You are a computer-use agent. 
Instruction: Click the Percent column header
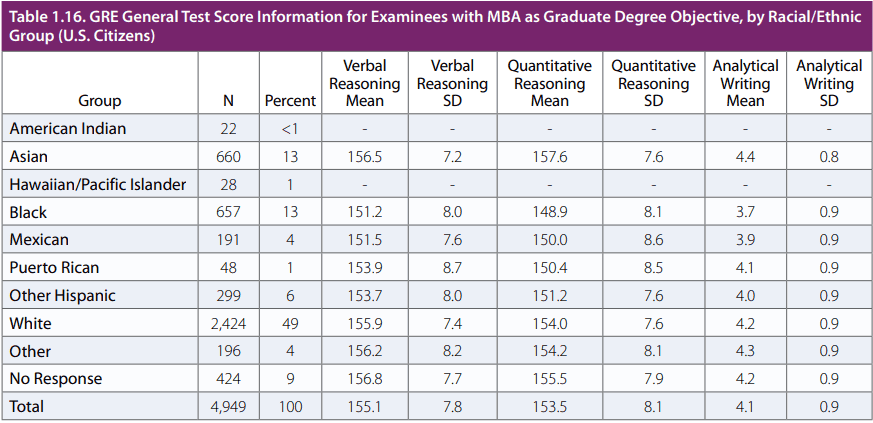[290, 101]
